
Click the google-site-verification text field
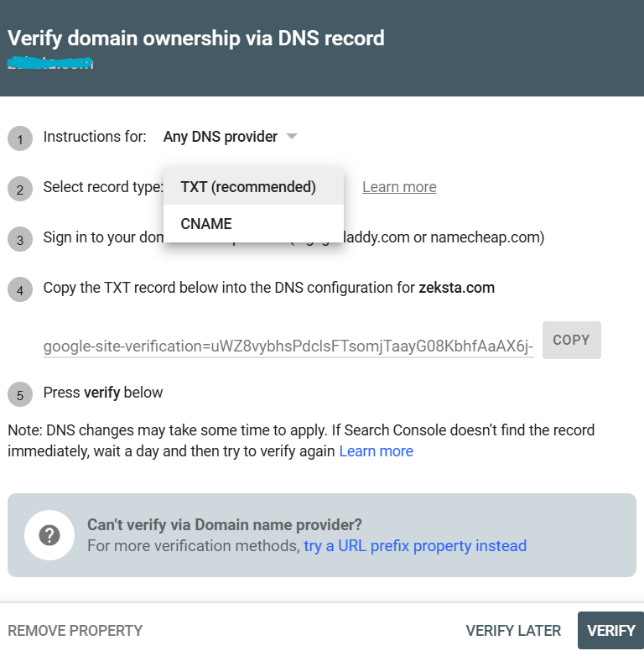pos(288,346)
